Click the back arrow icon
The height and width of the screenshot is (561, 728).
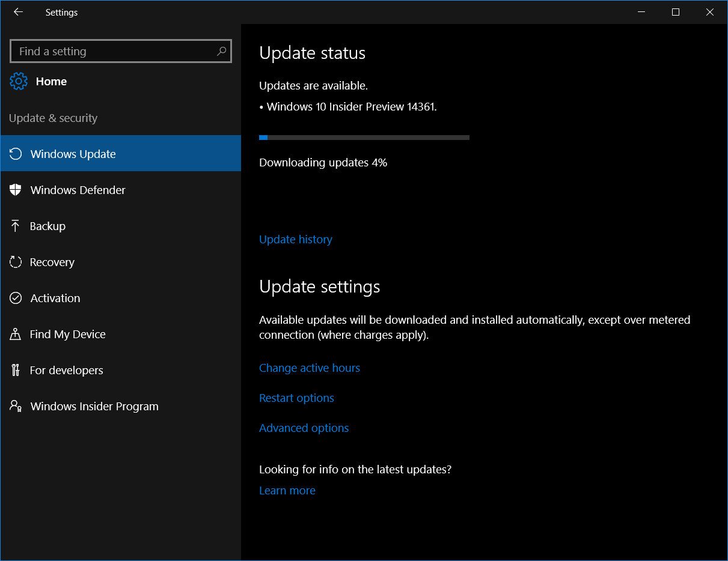pyautogui.click(x=18, y=12)
